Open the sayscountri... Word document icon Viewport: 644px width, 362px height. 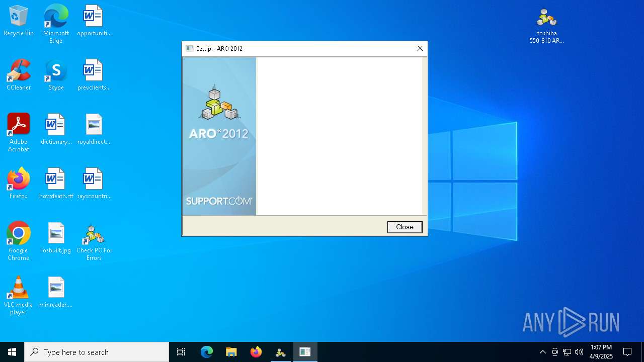click(x=94, y=184)
